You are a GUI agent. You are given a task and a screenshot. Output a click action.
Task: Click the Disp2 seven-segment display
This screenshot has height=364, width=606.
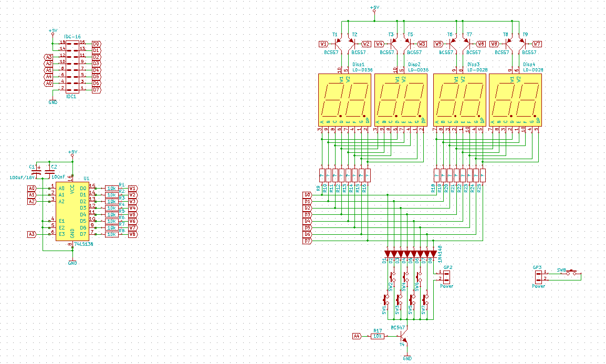tap(401, 100)
